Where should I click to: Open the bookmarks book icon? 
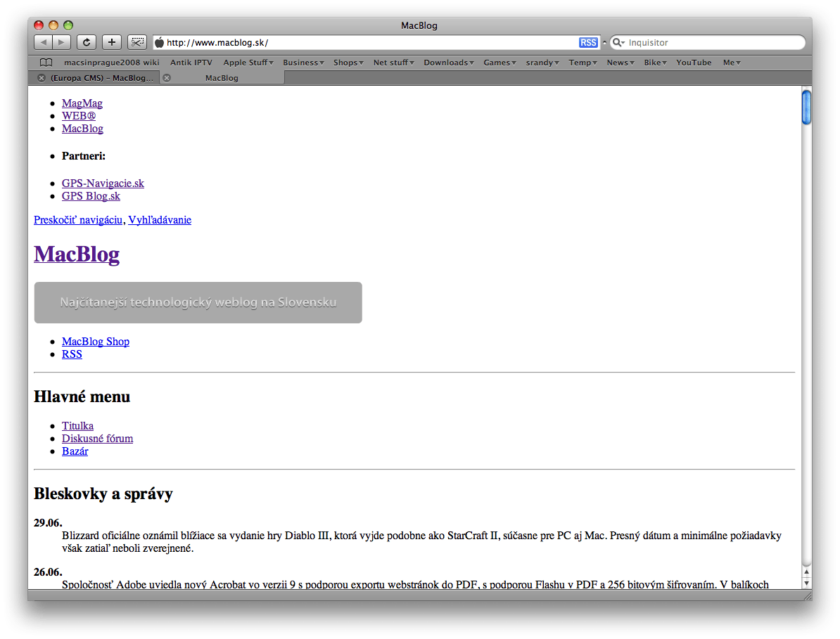tap(46, 63)
